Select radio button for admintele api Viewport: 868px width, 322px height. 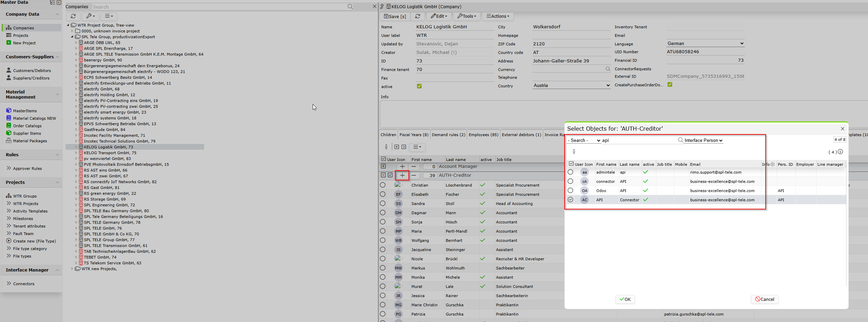point(570,172)
